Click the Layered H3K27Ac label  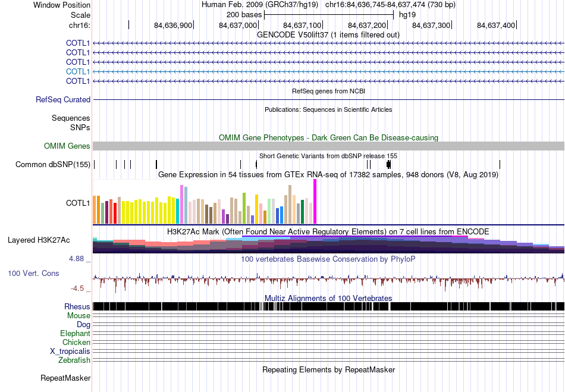pyautogui.click(x=39, y=240)
